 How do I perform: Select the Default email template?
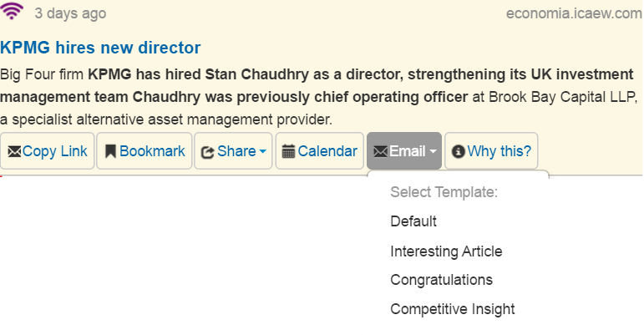(413, 221)
